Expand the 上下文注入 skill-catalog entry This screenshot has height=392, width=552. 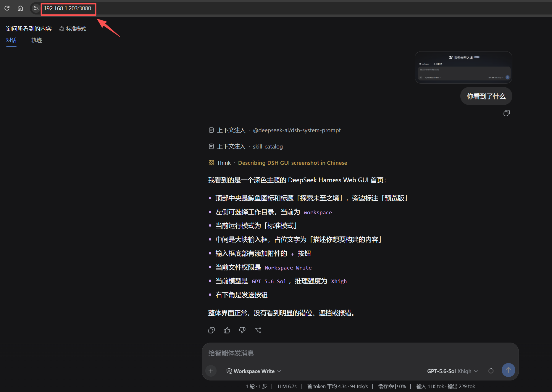tap(246, 146)
